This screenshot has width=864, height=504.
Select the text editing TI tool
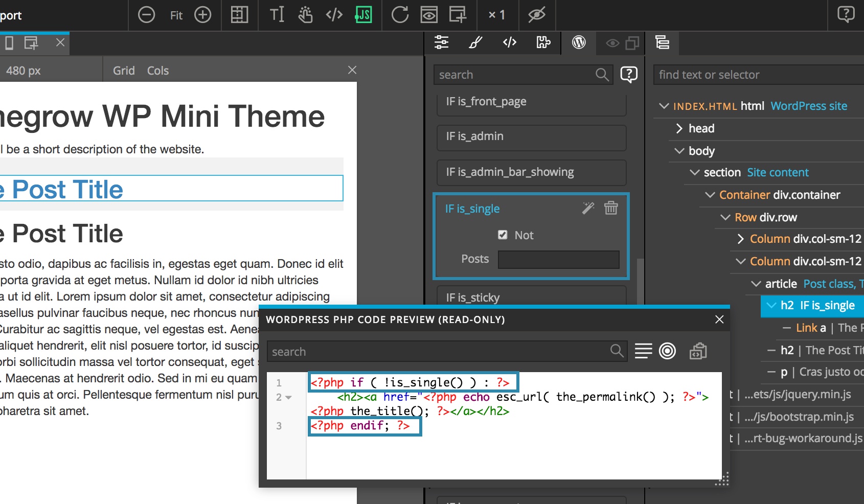[277, 15]
